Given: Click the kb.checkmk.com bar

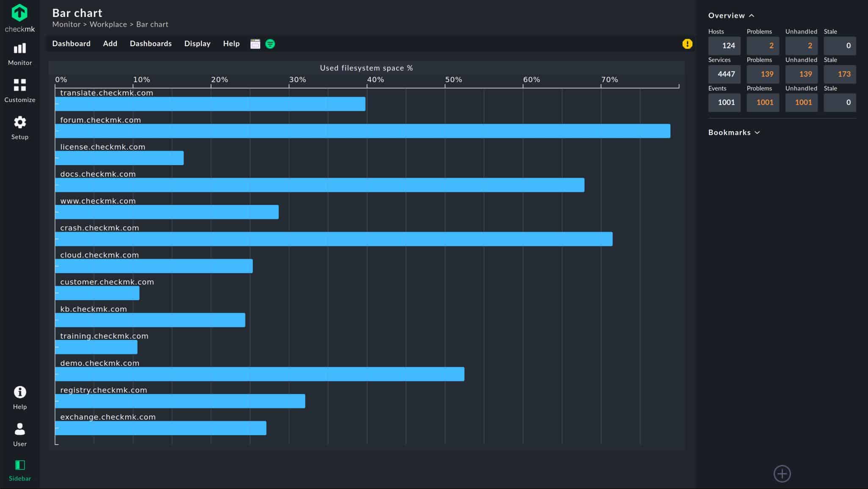Looking at the screenshot, I should pos(150,320).
